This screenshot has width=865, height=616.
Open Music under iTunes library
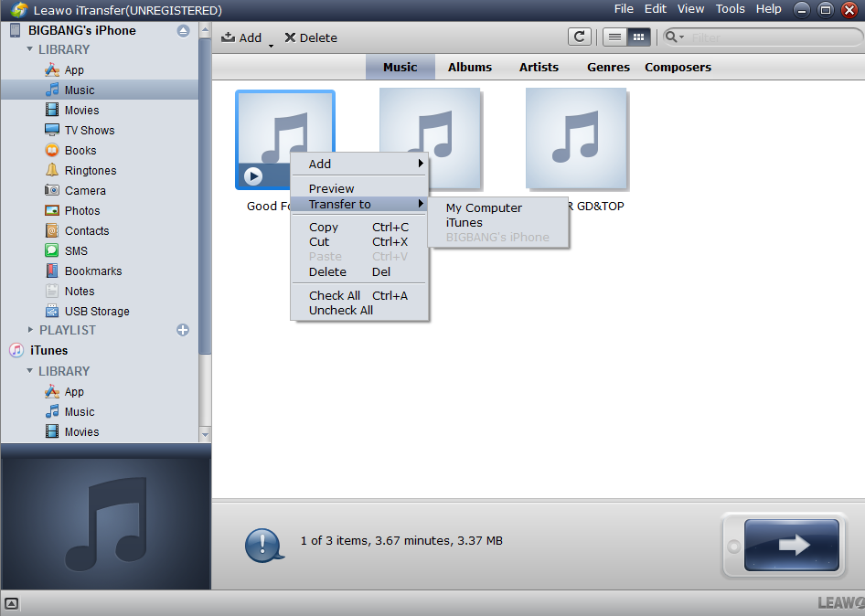point(80,412)
